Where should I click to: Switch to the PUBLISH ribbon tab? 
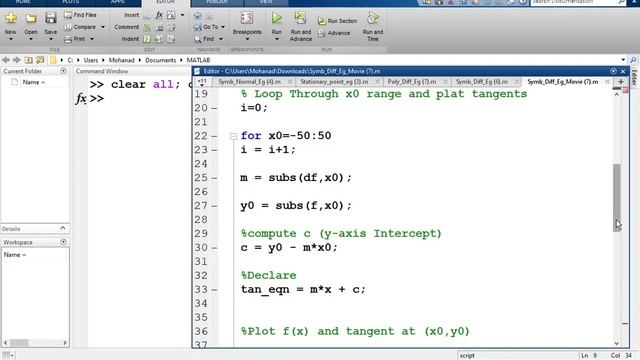tap(217, 2)
